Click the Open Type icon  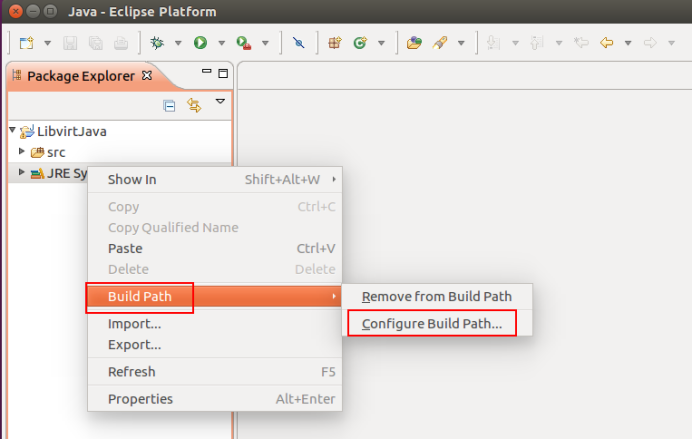pos(414,43)
